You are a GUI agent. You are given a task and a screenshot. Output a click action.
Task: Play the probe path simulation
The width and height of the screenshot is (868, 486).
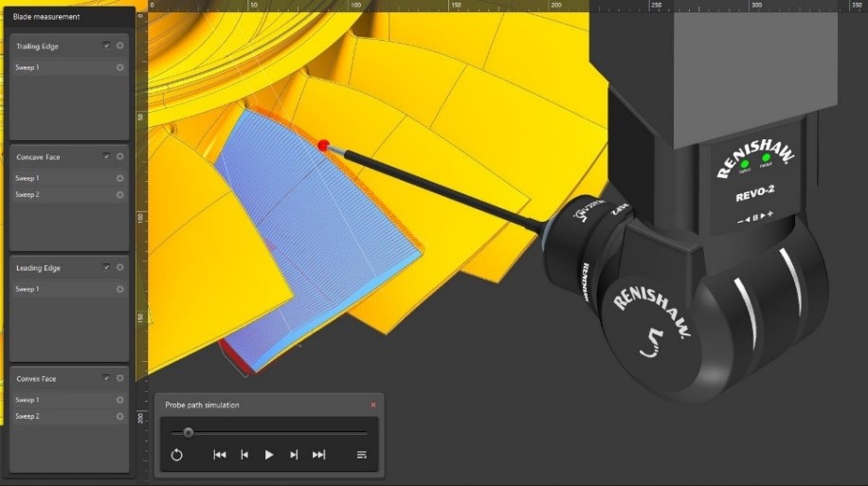[x=269, y=455]
